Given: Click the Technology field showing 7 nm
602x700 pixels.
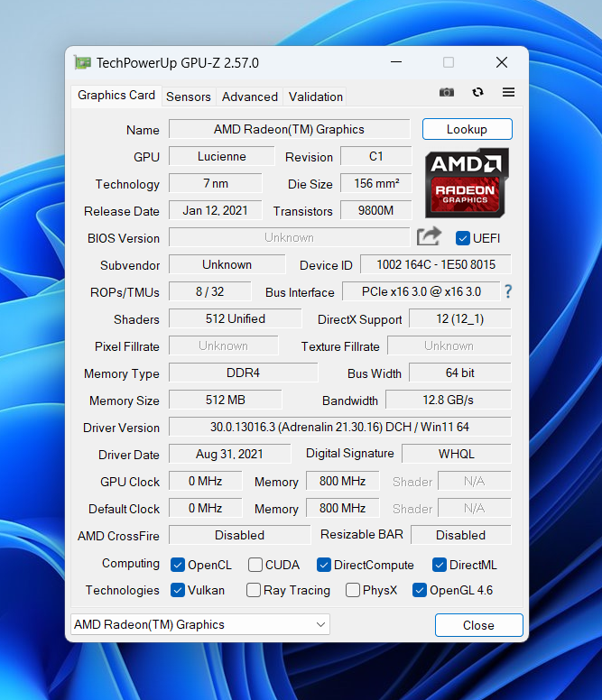Looking at the screenshot, I should tap(215, 183).
